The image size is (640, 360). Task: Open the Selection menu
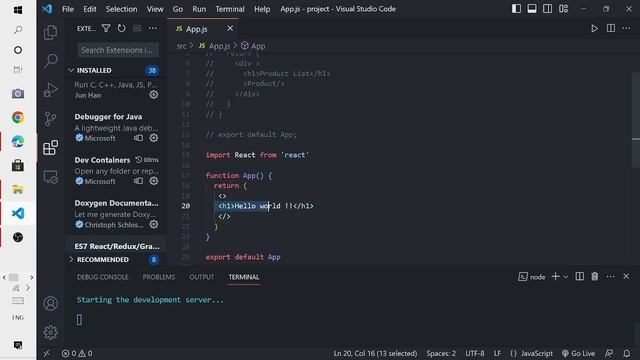[121, 9]
